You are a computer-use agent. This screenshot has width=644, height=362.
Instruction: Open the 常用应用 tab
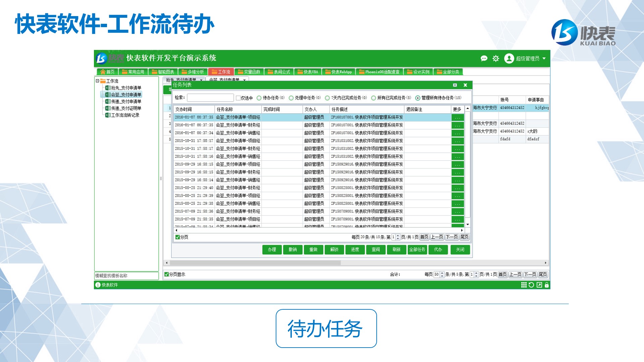tap(133, 72)
